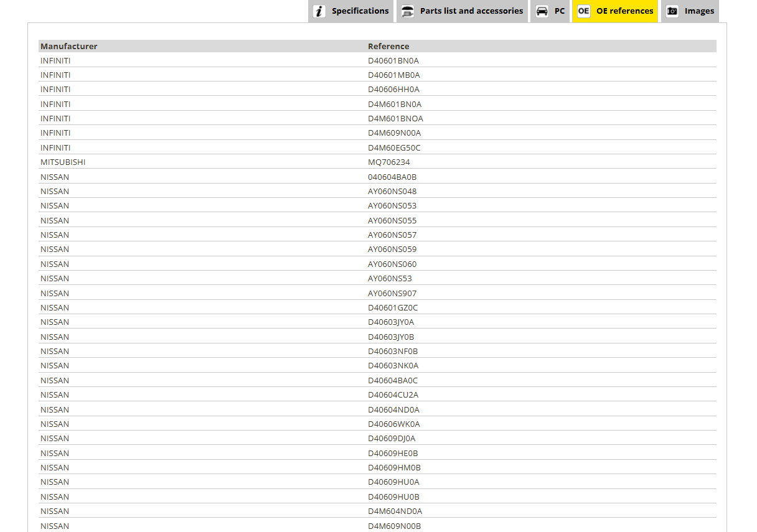Open the Specifications tab
This screenshot has height=532, width=757.
click(350, 11)
